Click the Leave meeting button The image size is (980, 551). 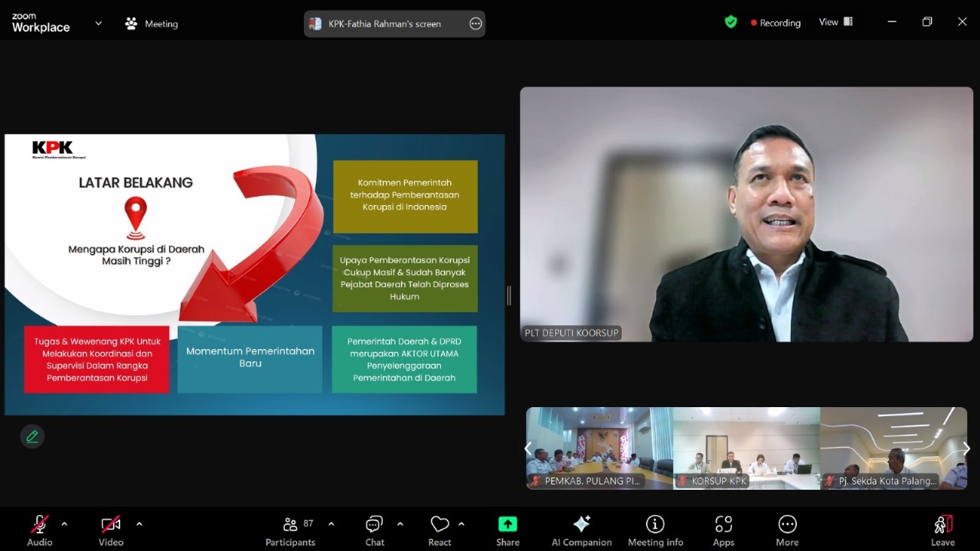[943, 530]
